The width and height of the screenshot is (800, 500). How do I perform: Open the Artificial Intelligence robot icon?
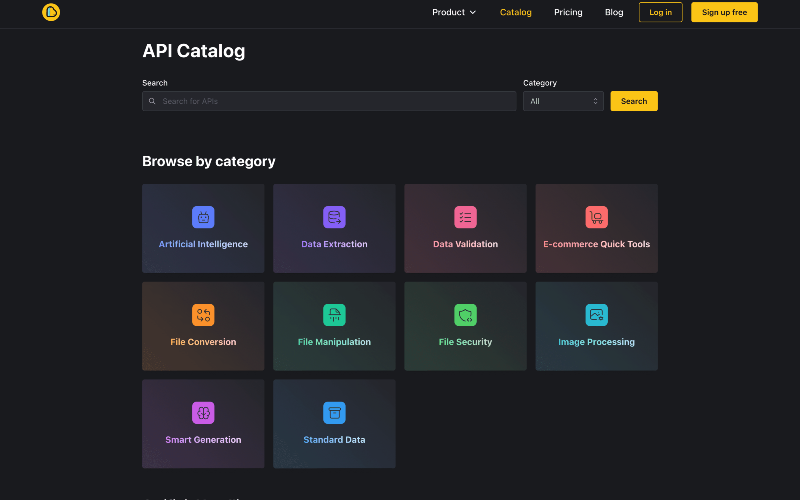203,217
